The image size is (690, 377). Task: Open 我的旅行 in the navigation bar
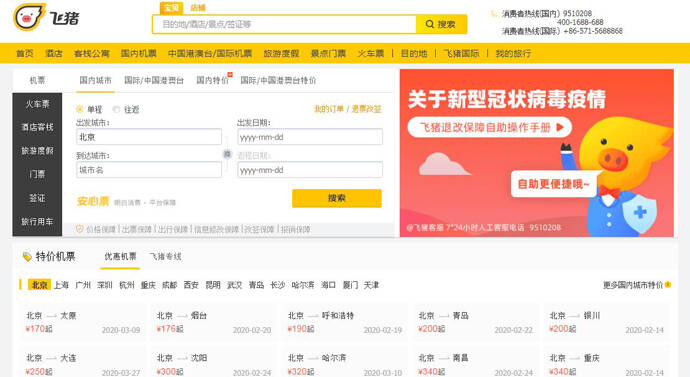513,54
